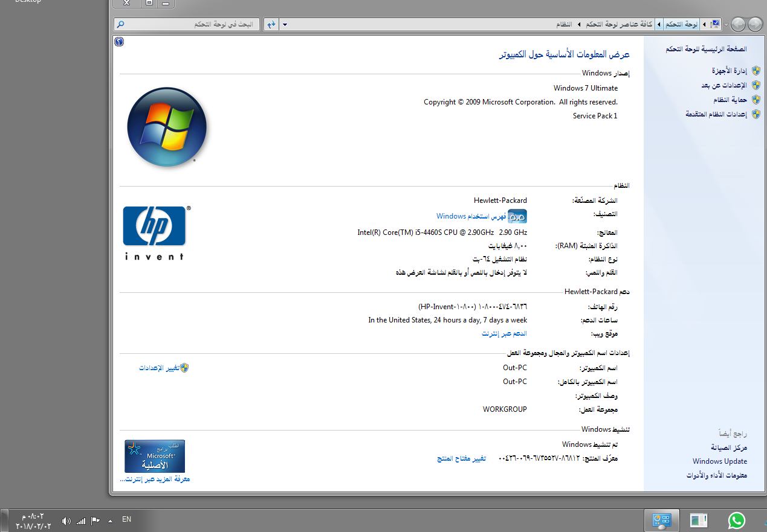This screenshot has height=532, width=767.
Task: Show hidden tray icons arrow
Action: tap(110, 520)
